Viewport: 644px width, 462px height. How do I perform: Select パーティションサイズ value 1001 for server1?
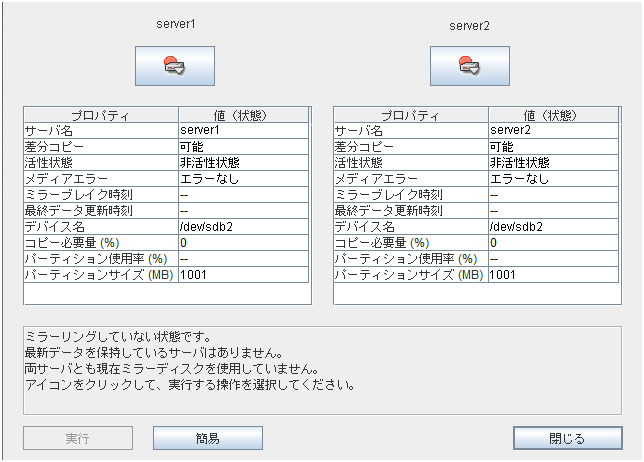coord(244,275)
